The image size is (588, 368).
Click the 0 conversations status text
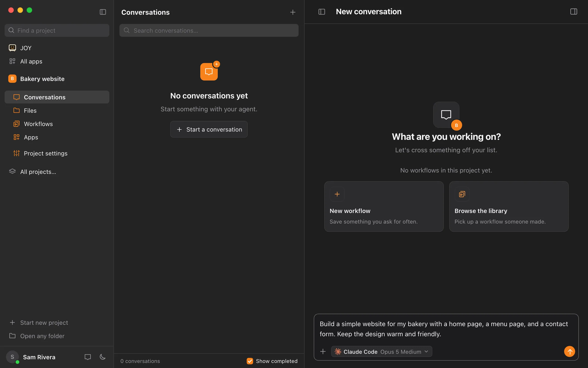[x=140, y=361]
